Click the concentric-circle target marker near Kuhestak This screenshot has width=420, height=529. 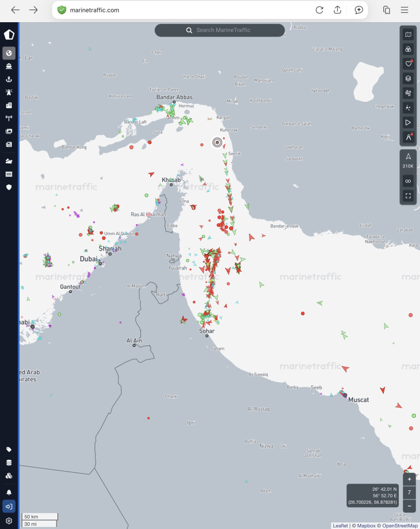(217, 143)
